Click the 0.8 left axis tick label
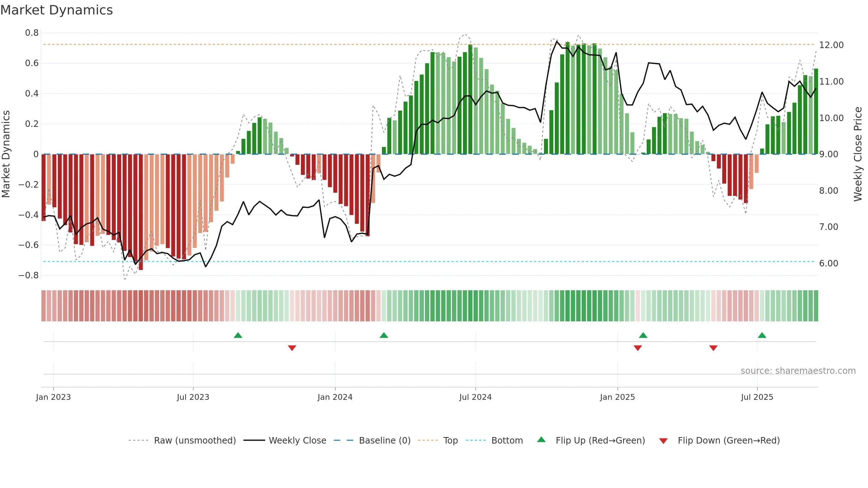The image size is (868, 488). pyautogui.click(x=32, y=33)
